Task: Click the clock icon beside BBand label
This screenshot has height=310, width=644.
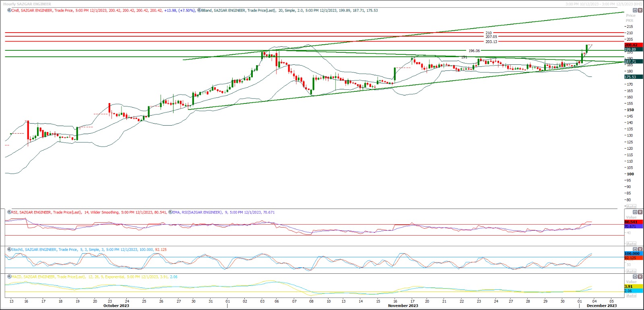Action: point(199,10)
